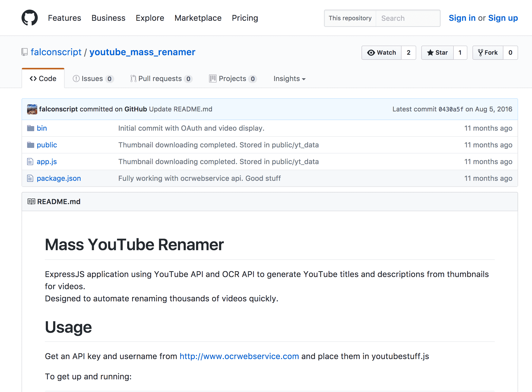Open the app.js row's Thumbnail downloading commit message
Viewport: 532px width, 392px height.
[x=219, y=162]
